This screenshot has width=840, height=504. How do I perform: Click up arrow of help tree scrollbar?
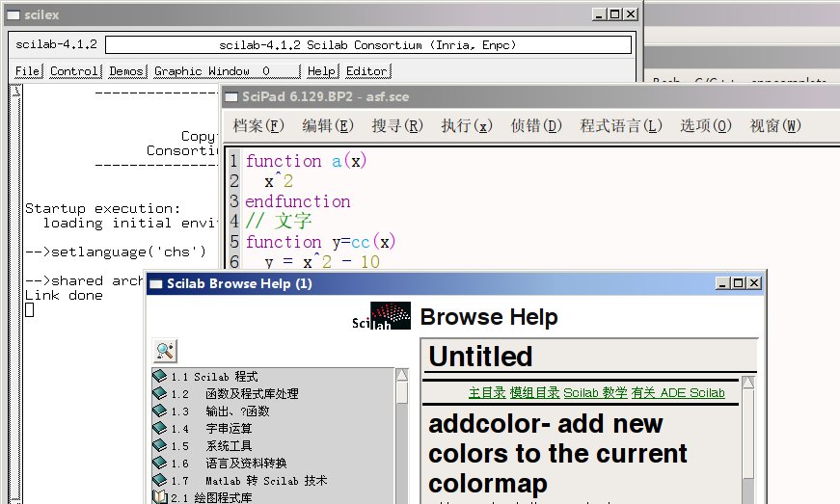[x=402, y=375]
